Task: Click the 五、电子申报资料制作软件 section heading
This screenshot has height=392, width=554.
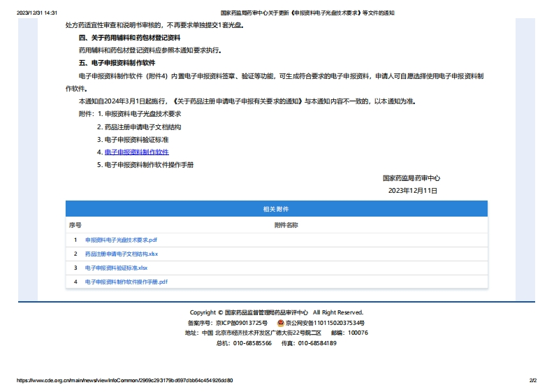Action: (x=117, y=63)
